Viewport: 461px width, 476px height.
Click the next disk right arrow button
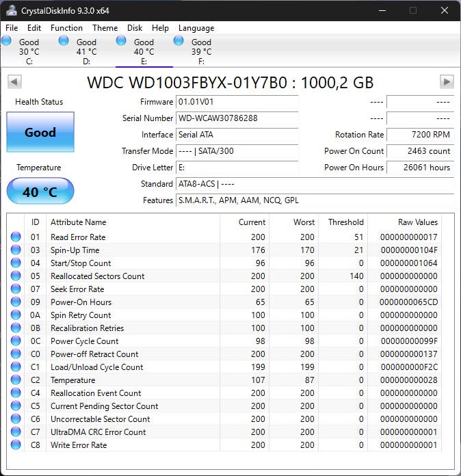447,82
